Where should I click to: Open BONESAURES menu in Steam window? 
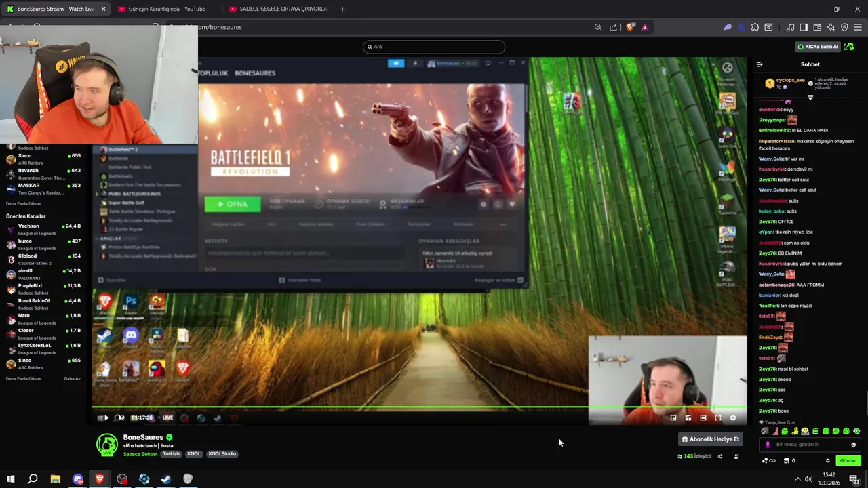255,73
